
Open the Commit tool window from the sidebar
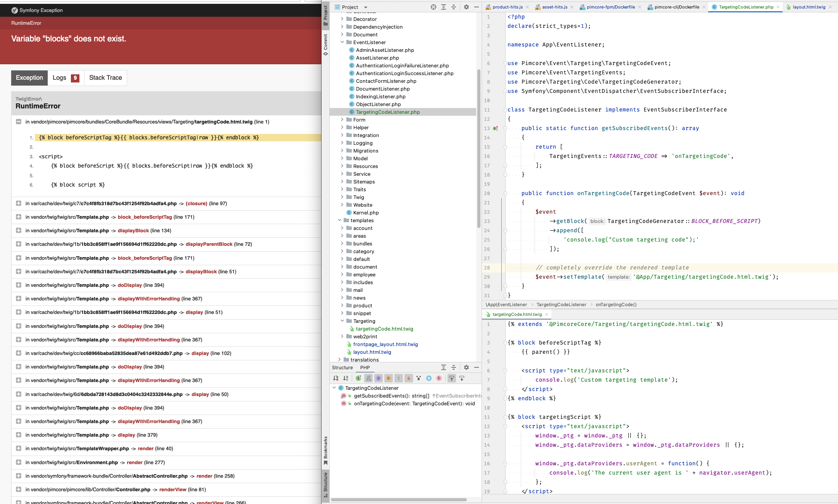coord(325,43)
